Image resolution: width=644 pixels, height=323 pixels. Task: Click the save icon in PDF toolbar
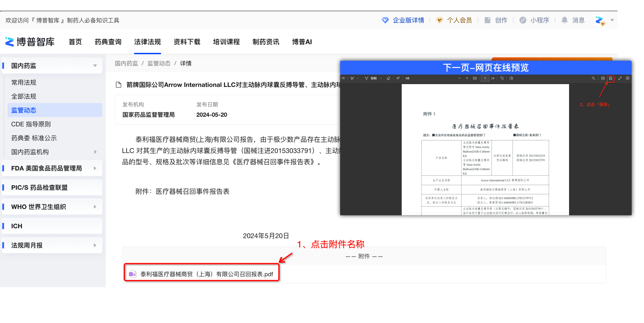[x=610, y=78]
